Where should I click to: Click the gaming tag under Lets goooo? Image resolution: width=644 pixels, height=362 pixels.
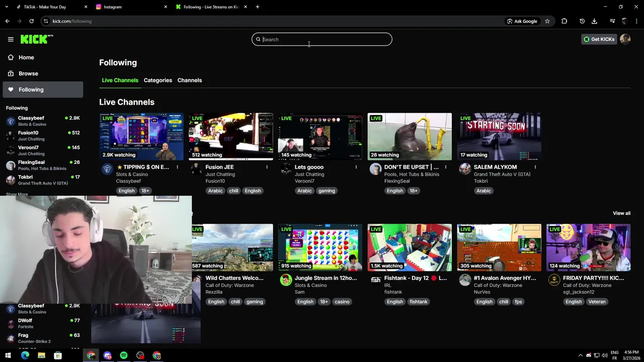tap(327, 191)
